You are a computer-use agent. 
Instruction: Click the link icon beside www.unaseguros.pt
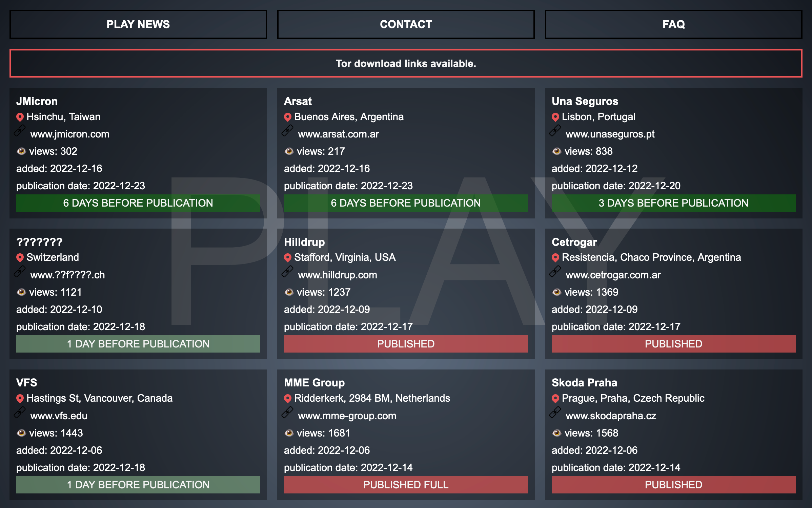point(555,131)
